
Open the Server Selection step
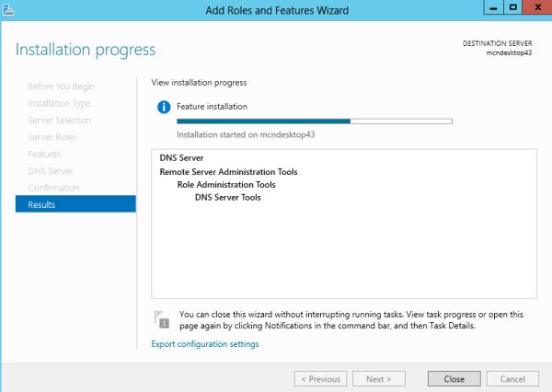[60, 121]
